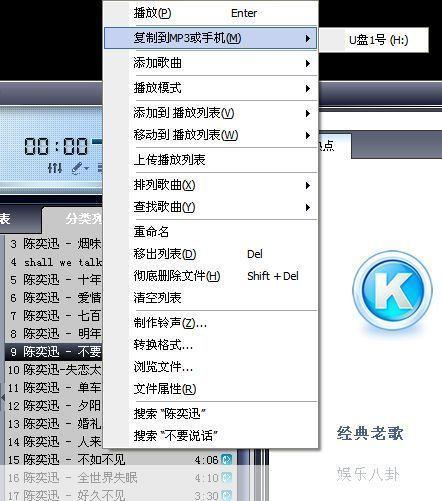Choose 清空列表 to clear the list

(211, 298)
